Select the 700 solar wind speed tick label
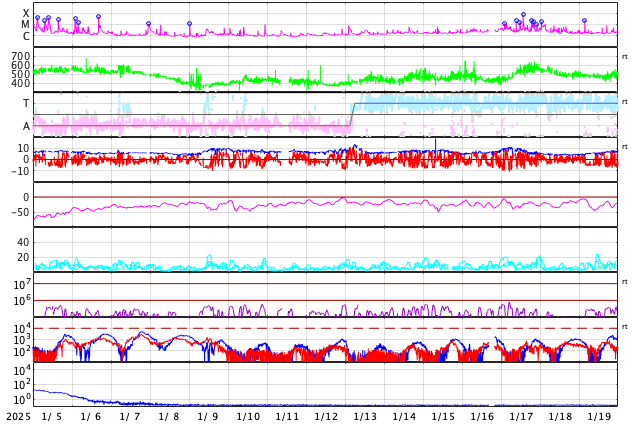The height and width of the screenshot is (424, 634). [x=21, y=56]
